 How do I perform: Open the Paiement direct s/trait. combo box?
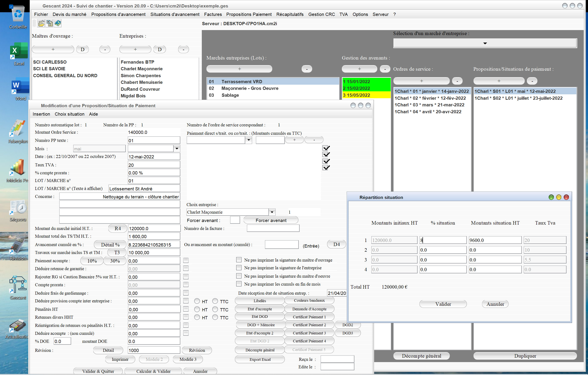click(x=249, y=140)
